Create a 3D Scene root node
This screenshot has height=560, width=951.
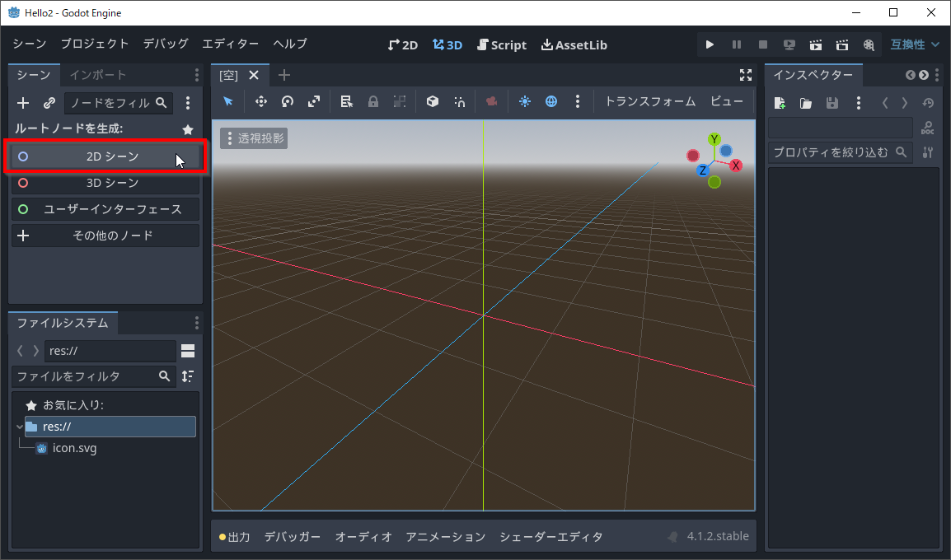(x=105, y=183)
